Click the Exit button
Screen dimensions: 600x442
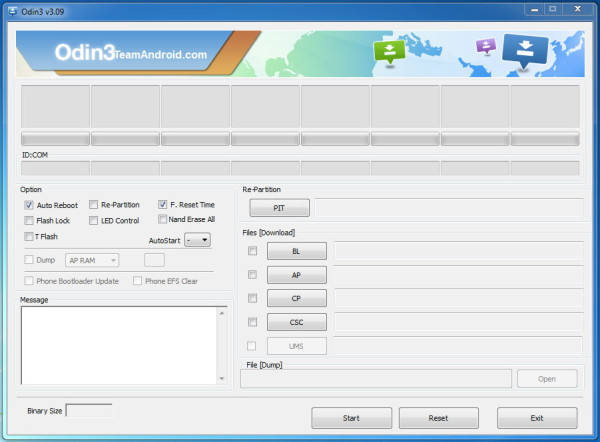pyautogui.click(x=537, y=418)
